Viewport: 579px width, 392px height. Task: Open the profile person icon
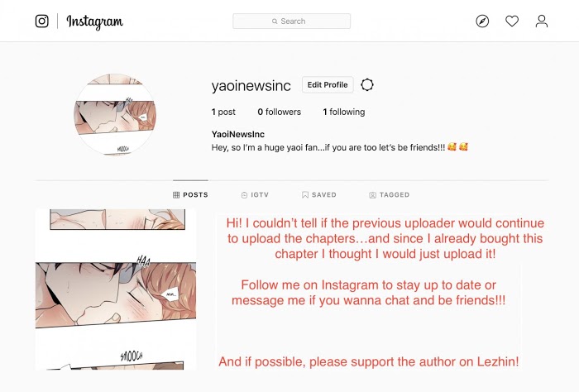tap(542, 21)
